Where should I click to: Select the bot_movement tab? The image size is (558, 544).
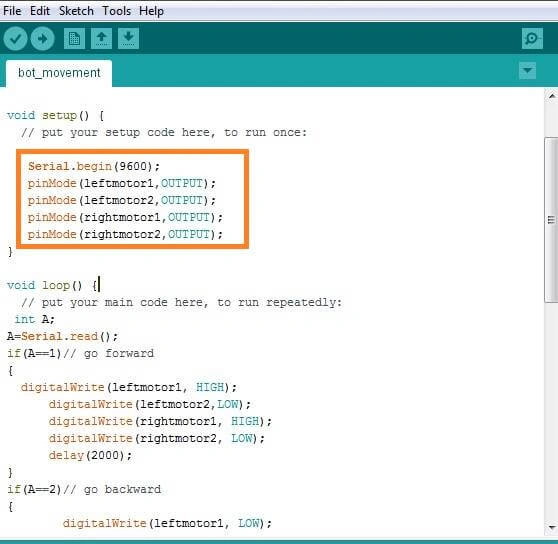point(59,73)
